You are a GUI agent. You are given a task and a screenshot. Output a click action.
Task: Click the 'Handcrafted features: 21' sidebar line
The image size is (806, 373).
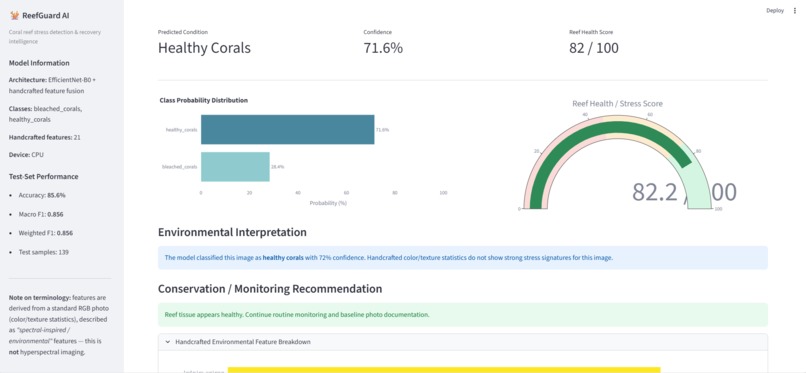point(44,137)
